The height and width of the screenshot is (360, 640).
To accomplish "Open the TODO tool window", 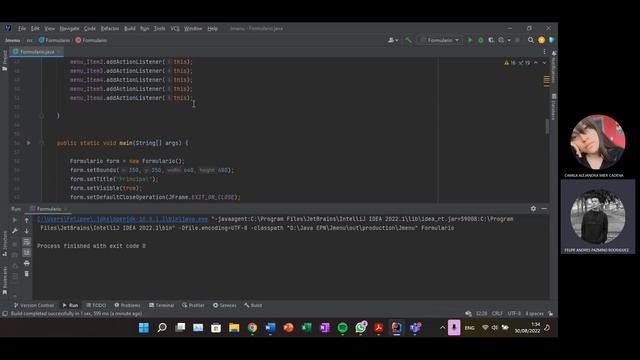I will click(96, 305).
